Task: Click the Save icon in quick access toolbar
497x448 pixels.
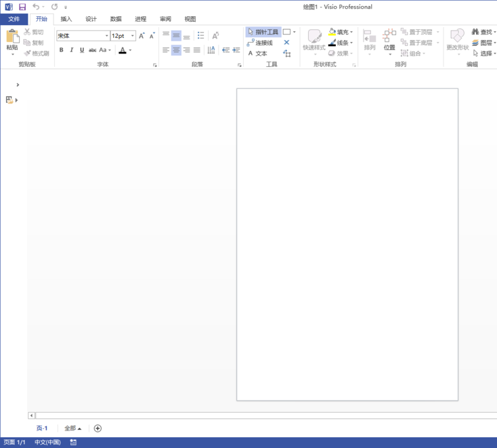Action: point(22,7)
